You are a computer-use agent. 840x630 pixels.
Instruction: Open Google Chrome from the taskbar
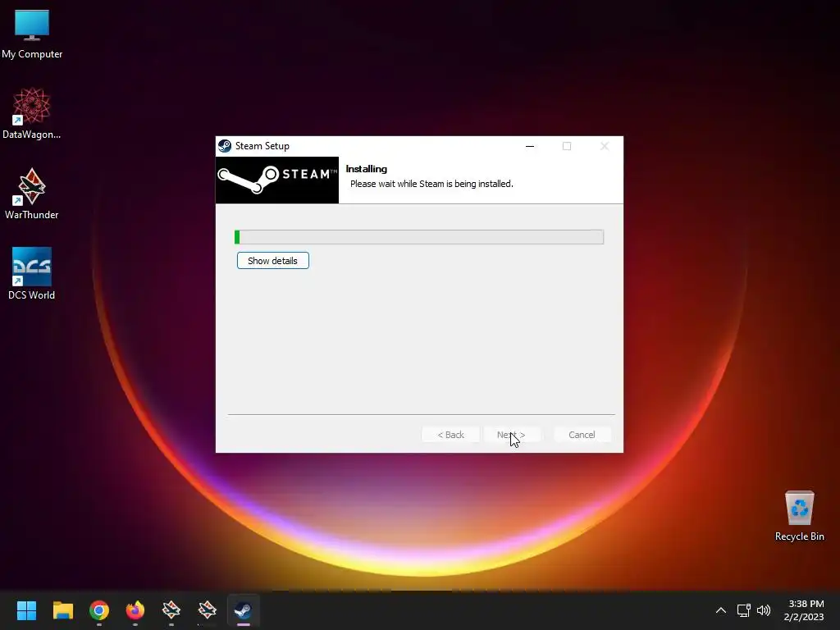(99, 610)
